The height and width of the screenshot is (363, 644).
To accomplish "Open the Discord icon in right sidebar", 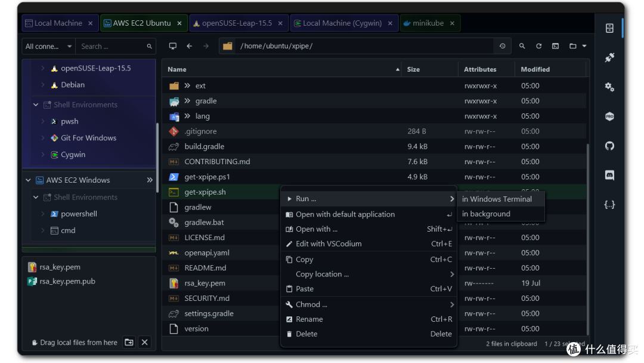I will (x=609, y=175).
